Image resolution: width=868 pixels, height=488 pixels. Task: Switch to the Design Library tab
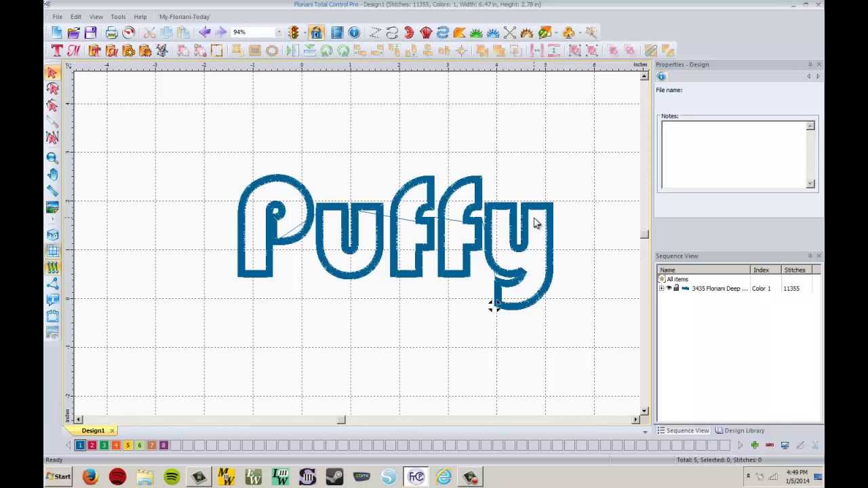pos(740,430)
